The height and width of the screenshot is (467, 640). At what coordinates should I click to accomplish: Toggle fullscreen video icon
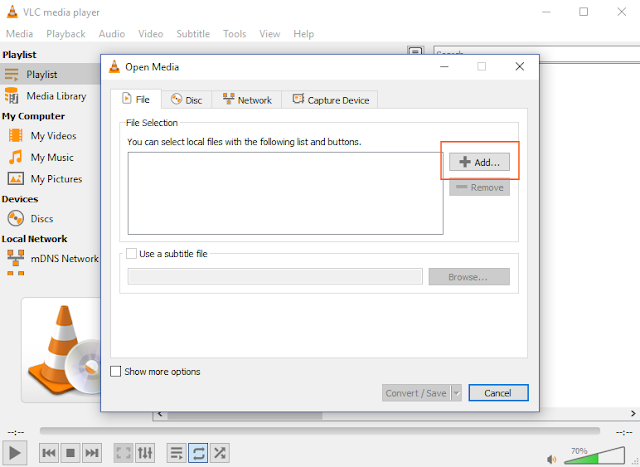tap(123, 453)
